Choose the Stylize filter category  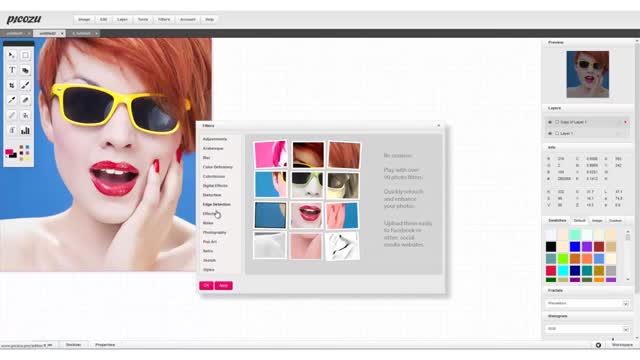pyautogui.click(x=209, y=270)
